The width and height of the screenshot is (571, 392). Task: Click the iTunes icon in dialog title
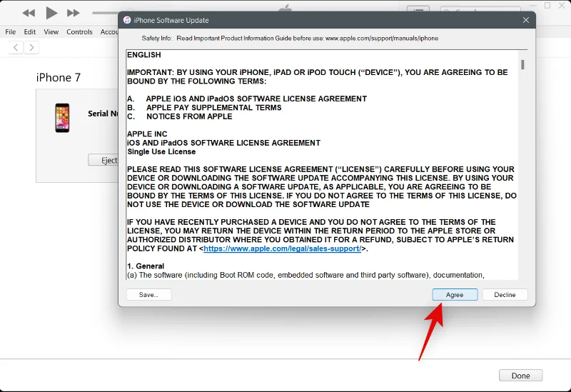click(127, 21)
